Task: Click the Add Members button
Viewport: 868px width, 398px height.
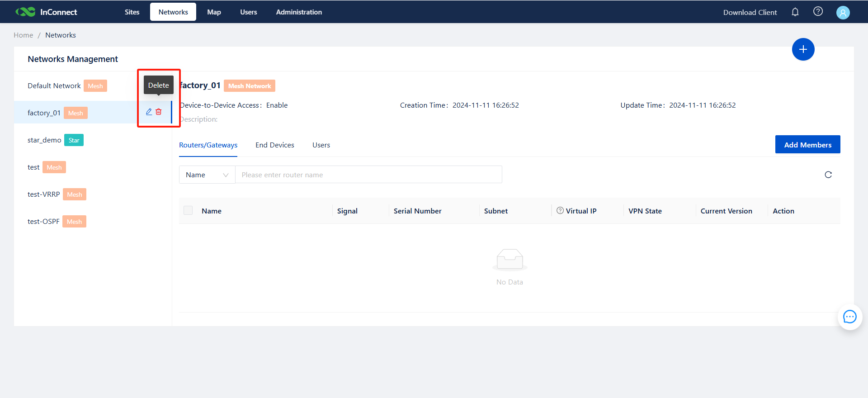Action: pos(807,145)
